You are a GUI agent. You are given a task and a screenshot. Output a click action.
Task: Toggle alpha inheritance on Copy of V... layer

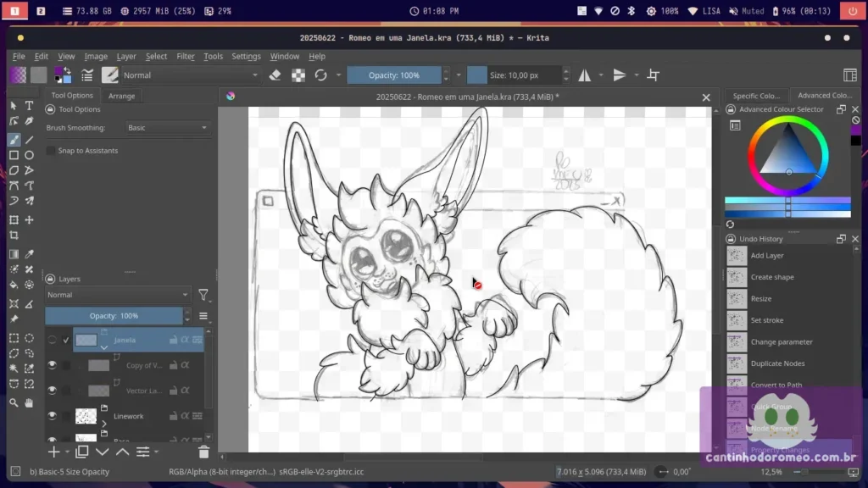click(x=185, y=365)
